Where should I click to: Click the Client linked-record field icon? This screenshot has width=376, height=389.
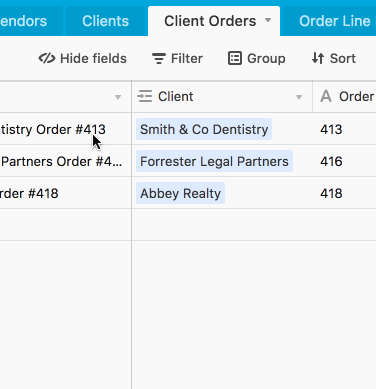click(145, 96)
